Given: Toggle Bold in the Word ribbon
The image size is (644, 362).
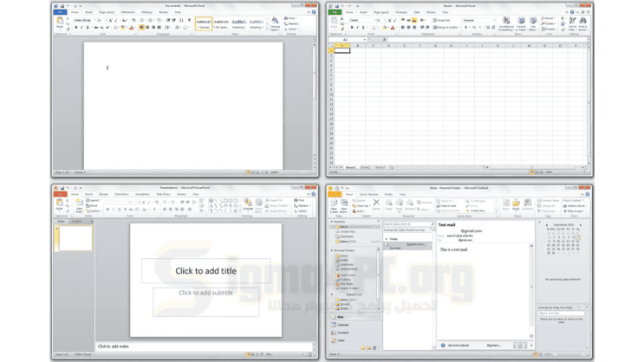Looking at the screenshot, I should [76, 28].
